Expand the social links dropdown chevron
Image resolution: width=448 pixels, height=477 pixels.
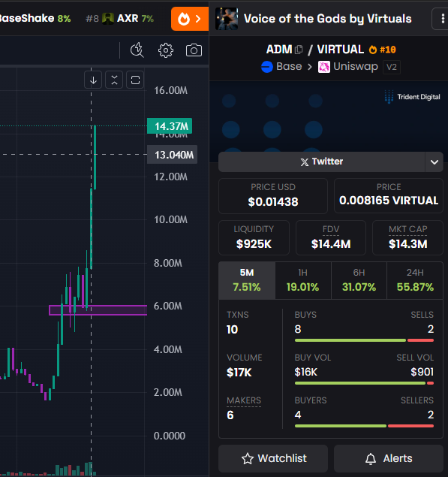point(434,162)
